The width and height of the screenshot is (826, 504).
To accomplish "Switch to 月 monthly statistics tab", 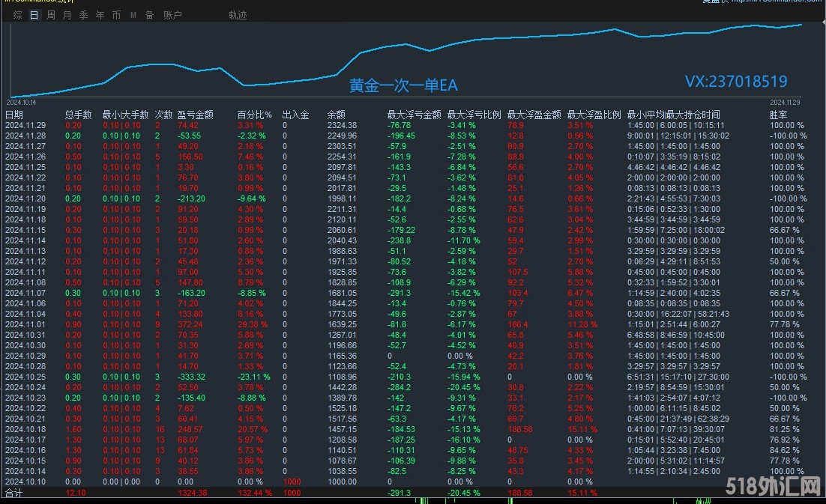I will (x=67, y=15).
